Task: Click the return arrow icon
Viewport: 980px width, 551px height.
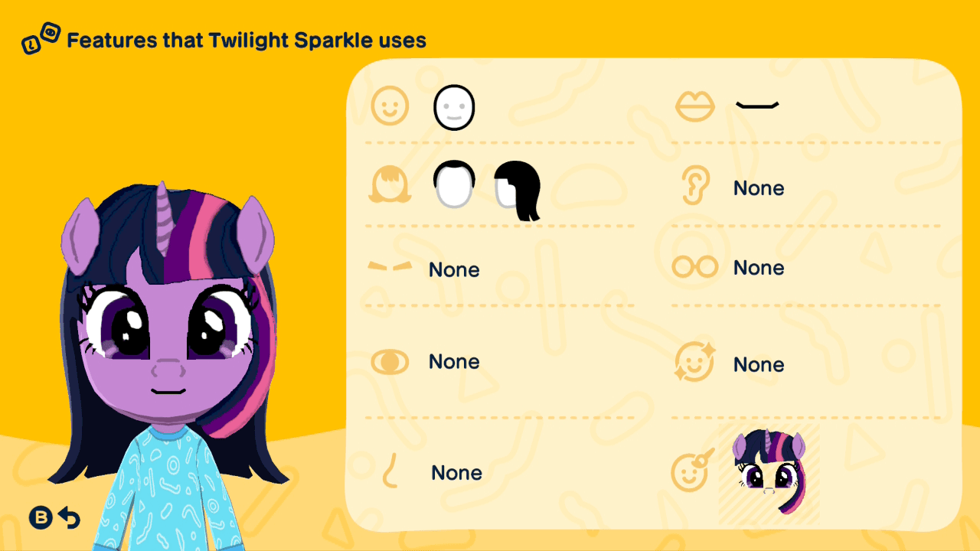Action: coord(69,518)
